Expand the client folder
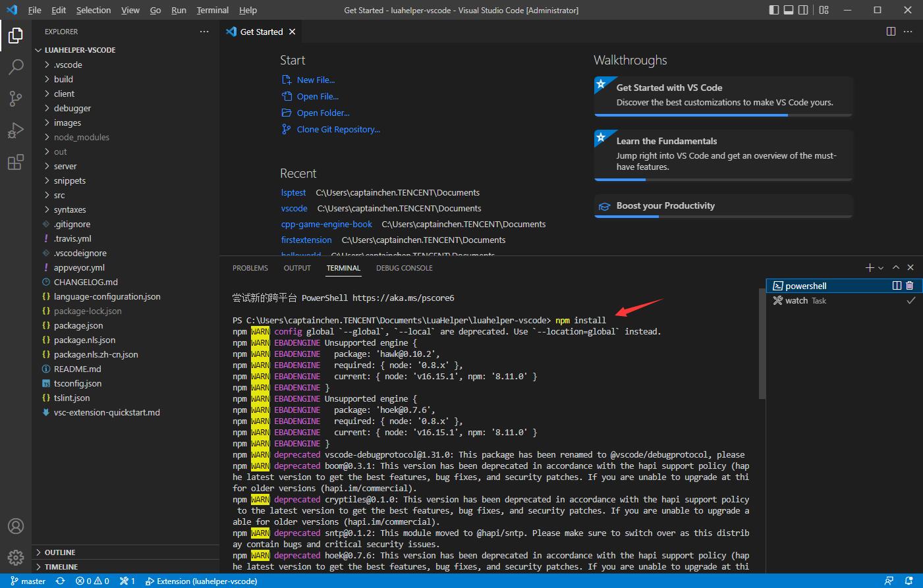The image size is (923, 588). pos(125,94)
